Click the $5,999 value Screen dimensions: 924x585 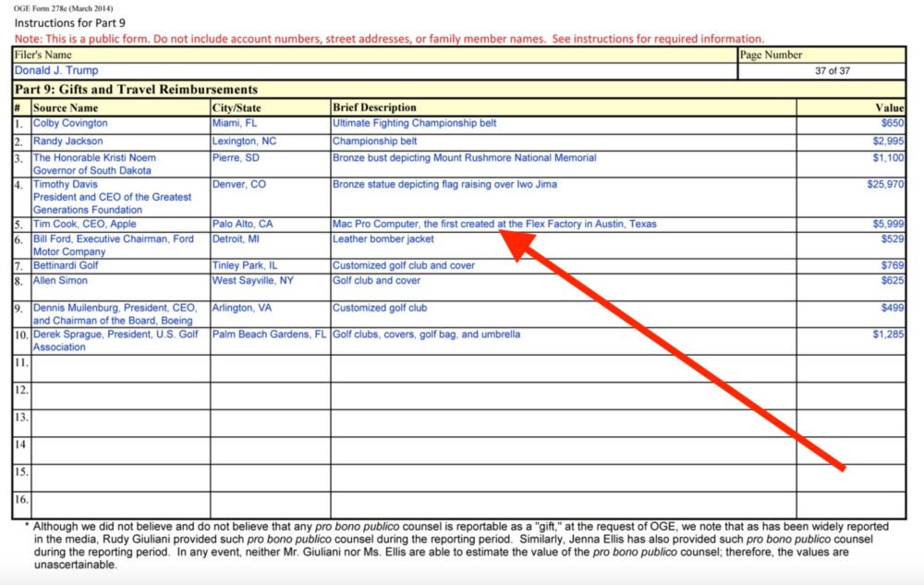888,224
